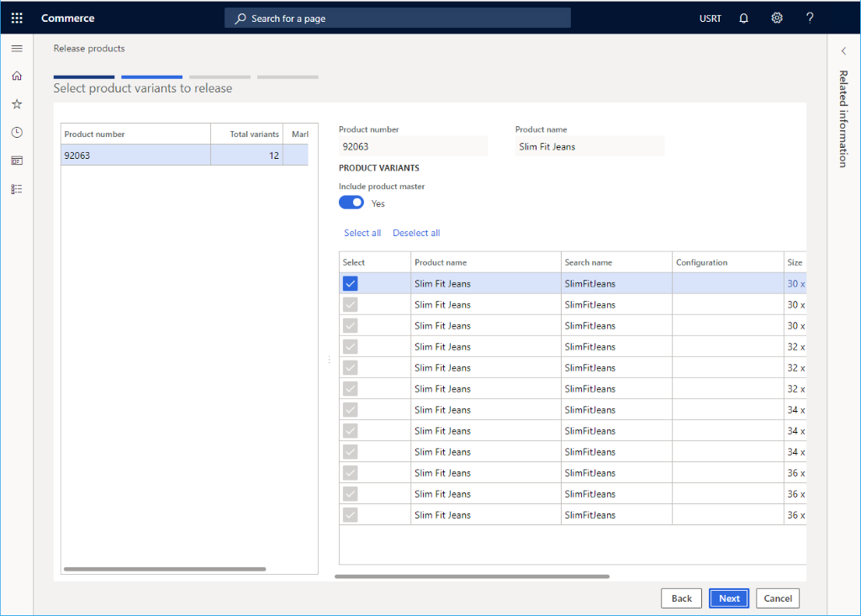Click the Search for a page field

click(397, 17)
